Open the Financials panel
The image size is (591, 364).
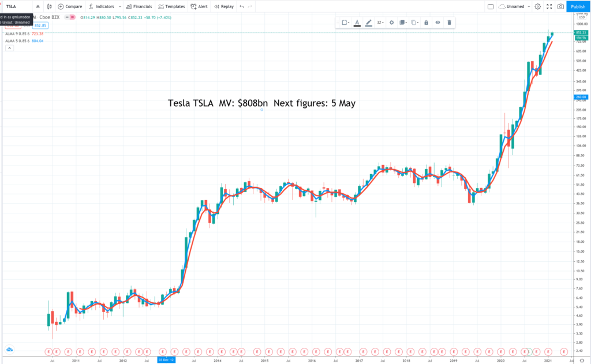point(139,6)
